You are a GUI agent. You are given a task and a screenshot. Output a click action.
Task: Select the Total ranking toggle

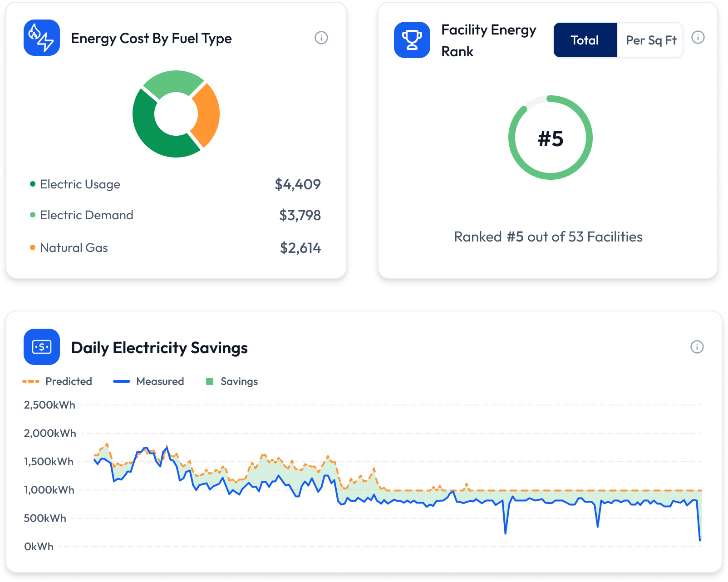coord(585,40)
